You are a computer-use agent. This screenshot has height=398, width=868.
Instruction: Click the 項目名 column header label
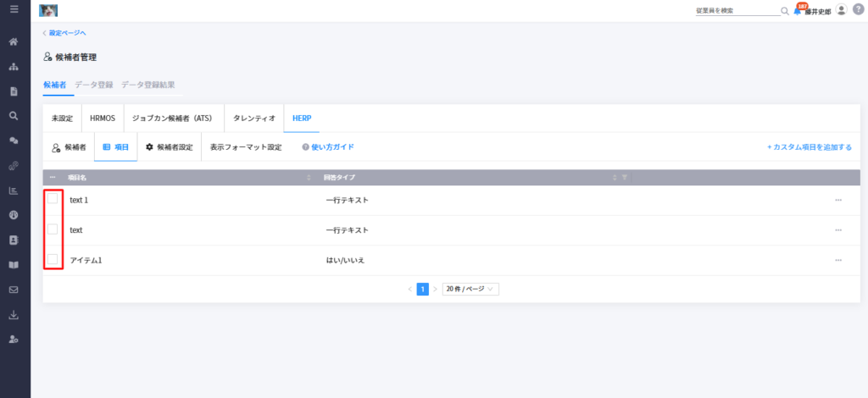tap(77, 178)
